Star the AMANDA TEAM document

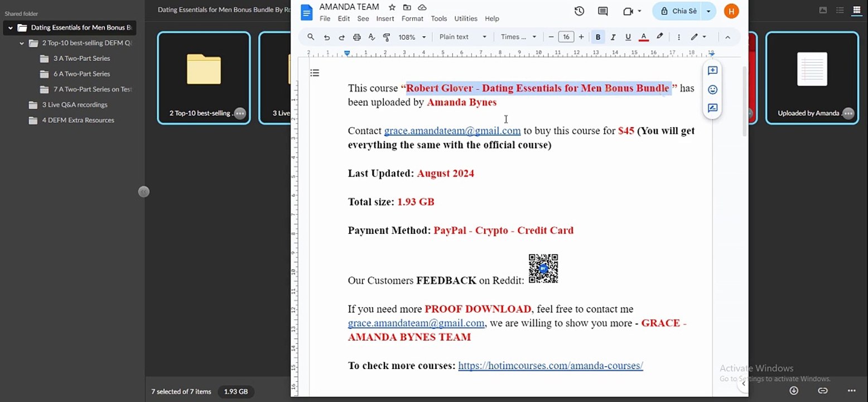click(x=392, y=7)
